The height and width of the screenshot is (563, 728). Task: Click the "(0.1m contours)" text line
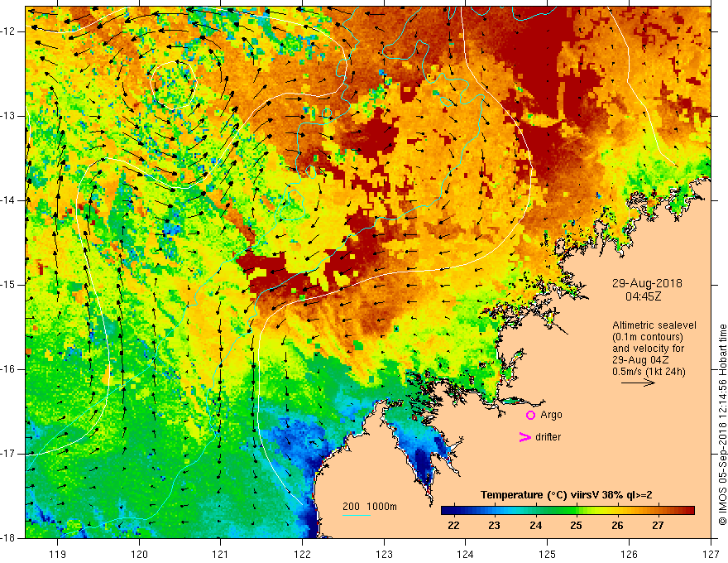(648, 337)
